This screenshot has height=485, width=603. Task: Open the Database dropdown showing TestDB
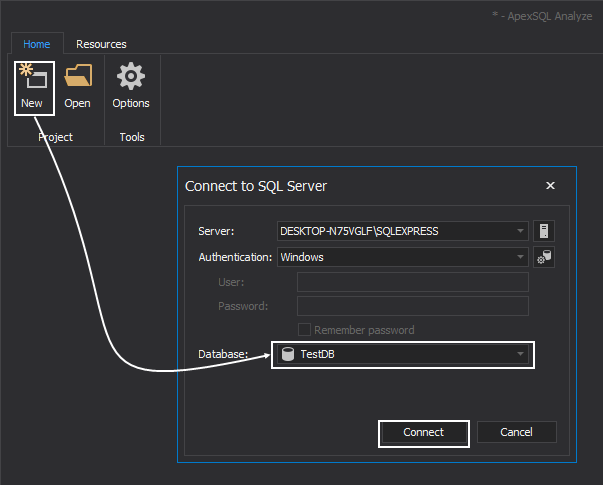click(x=521, y=354)
